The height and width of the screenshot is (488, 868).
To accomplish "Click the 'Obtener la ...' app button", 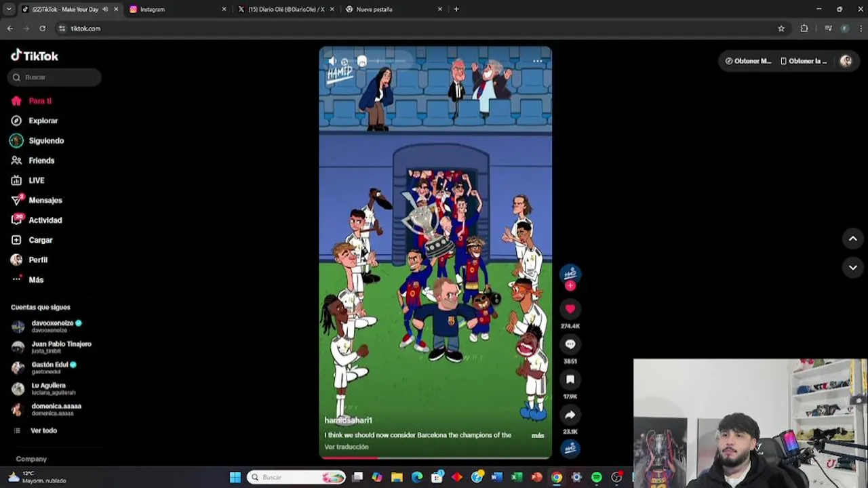I will tap(804, 61).
